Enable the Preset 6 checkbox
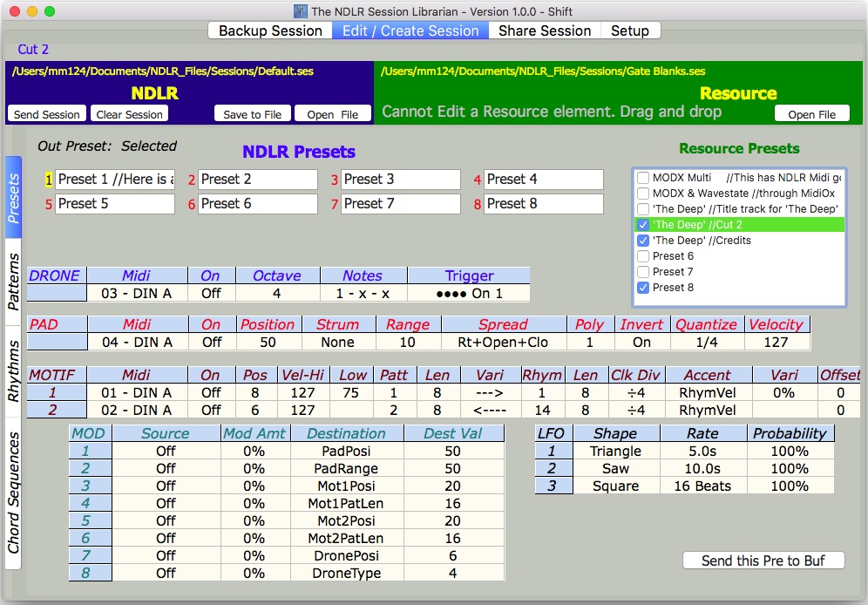Image resolution: width=868 pixels, height=605 pixels. click(642, 255)
